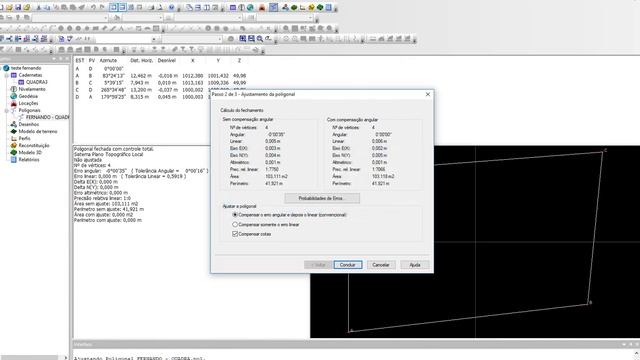Select the Relatórios tree node

[x=29, y=160]
